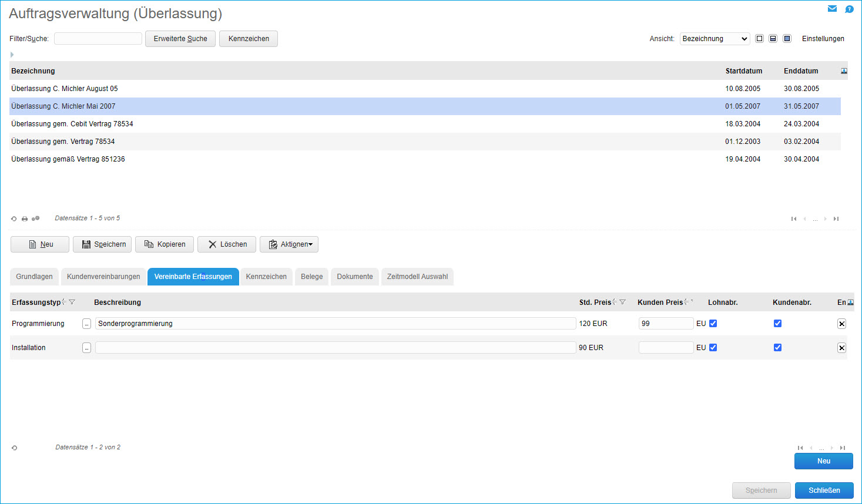
Task: Switch to the Kundenvereinbarungen tab
Action: (x=103, y=277)
